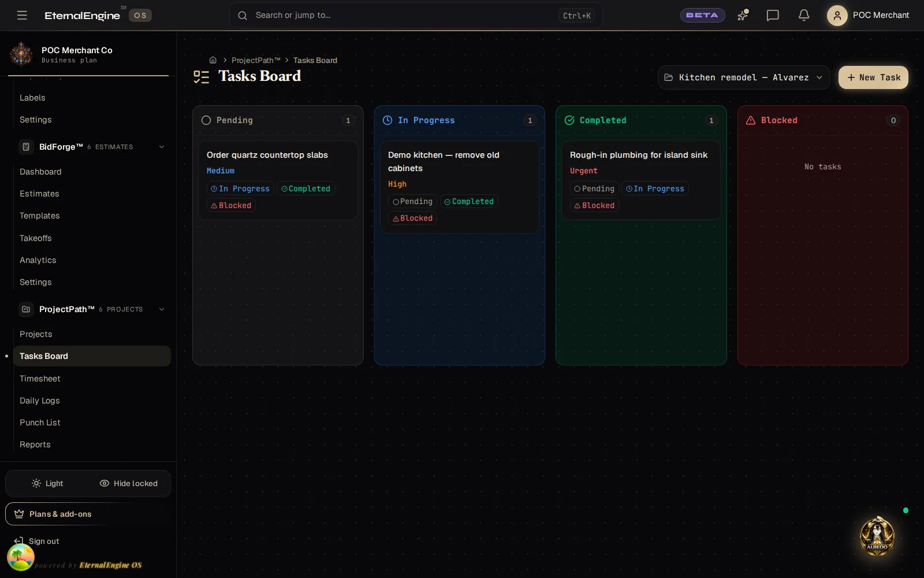The height and width of the screenshot is (578, 924).
Task: Open the chat messages icon
Action: click(x=773, y=15)
